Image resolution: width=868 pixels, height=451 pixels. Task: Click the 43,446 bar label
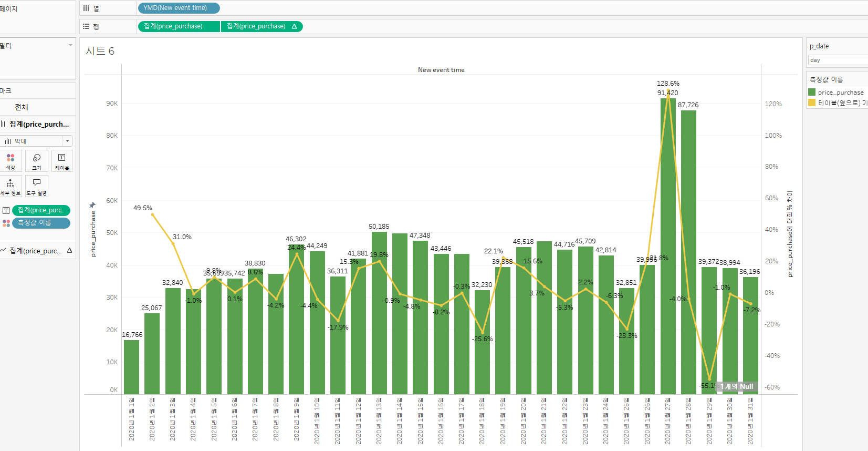[x=441, y=249]
